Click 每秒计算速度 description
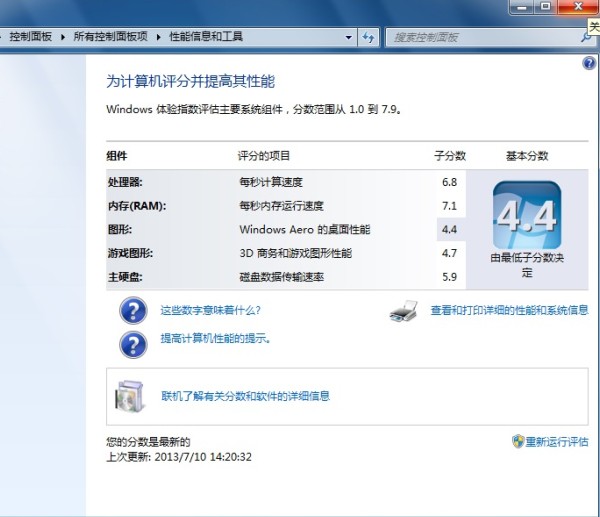Image resolution: width=600 pixels, height=517 pixels. click(x=271, y=182)
